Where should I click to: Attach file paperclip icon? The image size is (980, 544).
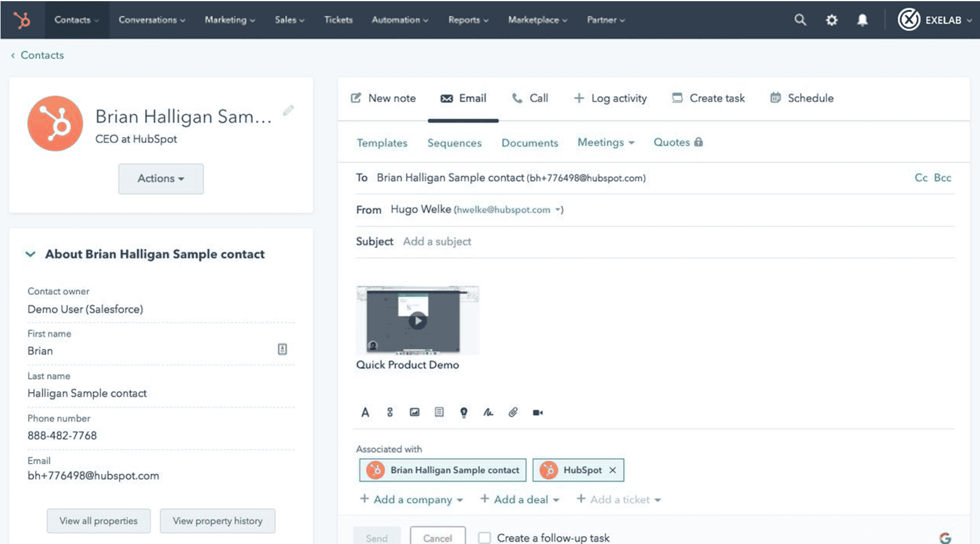(x=513, y=412)
